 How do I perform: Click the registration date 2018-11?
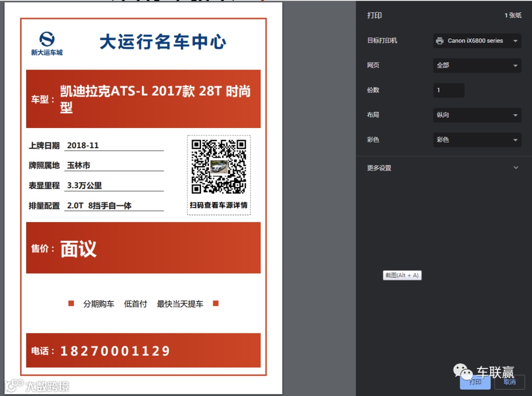pos(83,146)
